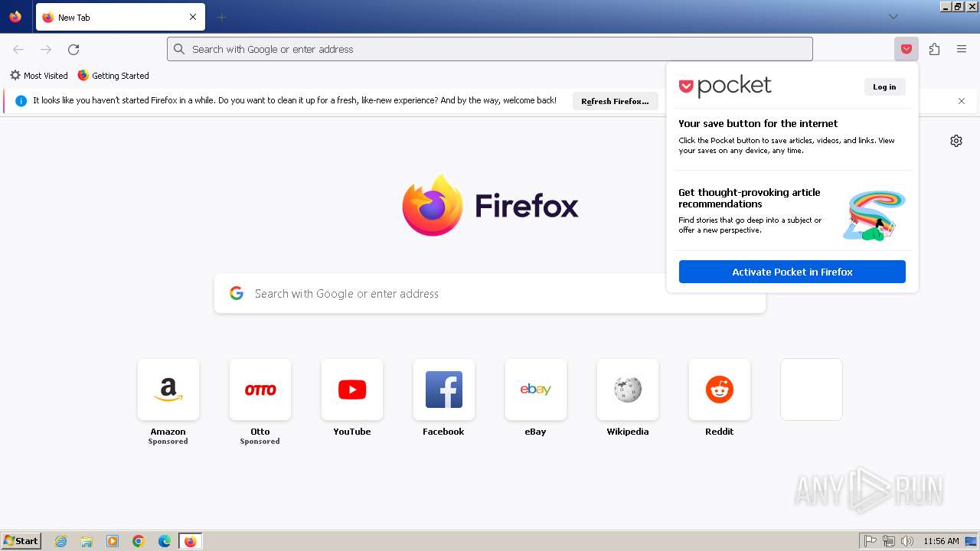Open File Explorer from taskbar

click(x=87, y=541)
